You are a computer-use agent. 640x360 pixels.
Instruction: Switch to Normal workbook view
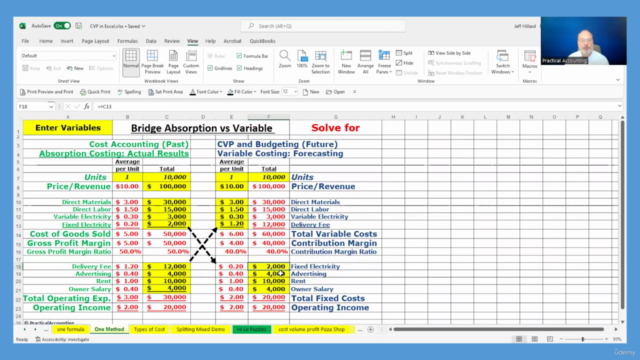pyautogui.click(x=131, y=62)
